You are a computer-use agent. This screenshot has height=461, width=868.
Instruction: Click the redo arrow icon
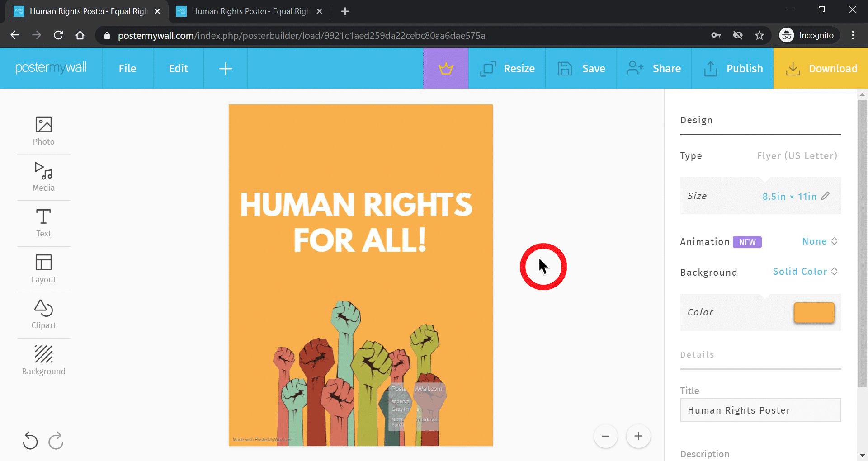point(56,441)
